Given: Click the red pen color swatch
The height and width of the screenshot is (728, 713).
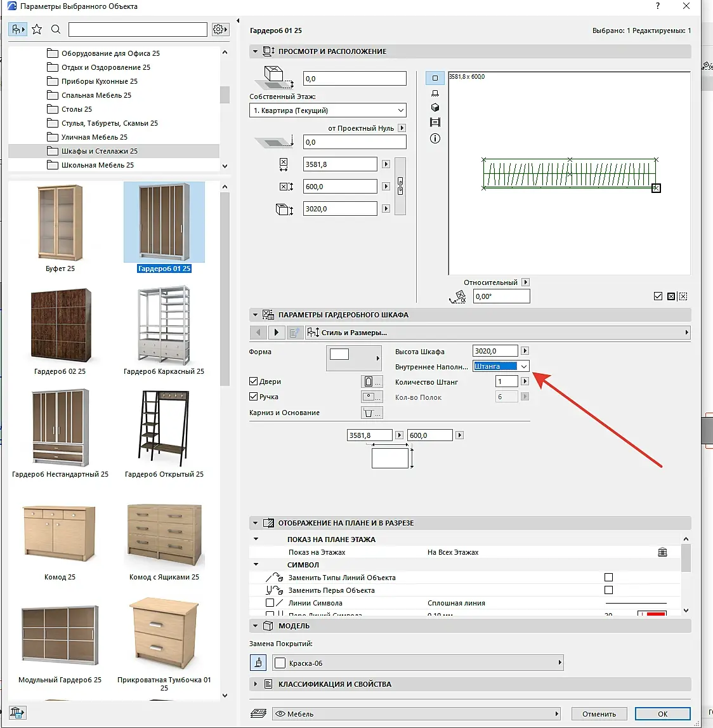Looking at the screenshot, I should point(655,614).
